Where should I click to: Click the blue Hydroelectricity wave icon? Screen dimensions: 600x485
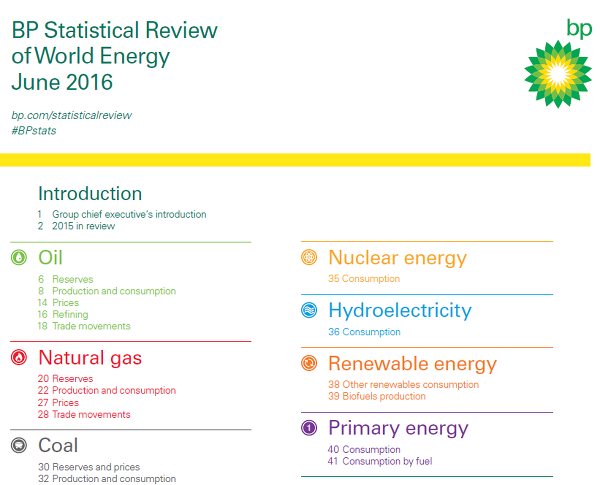pyautogui.click(x=310, y=311)
